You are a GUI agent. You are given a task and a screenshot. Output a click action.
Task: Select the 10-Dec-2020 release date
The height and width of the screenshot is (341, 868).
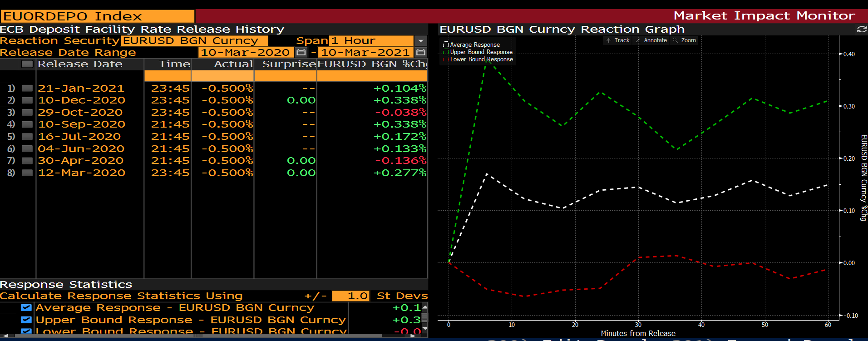click(x=81, y=100)
